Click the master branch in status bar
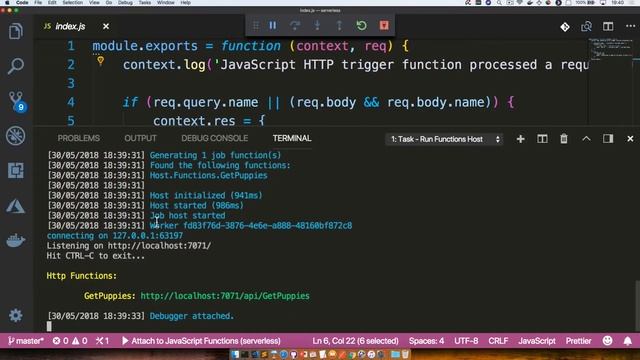Screen dimensions: 640x360 pos(26,341)
